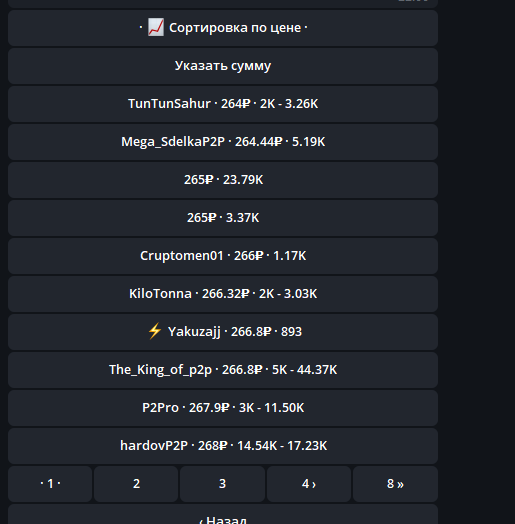Click the red chart emoji in sort button

tap(156, 27)
